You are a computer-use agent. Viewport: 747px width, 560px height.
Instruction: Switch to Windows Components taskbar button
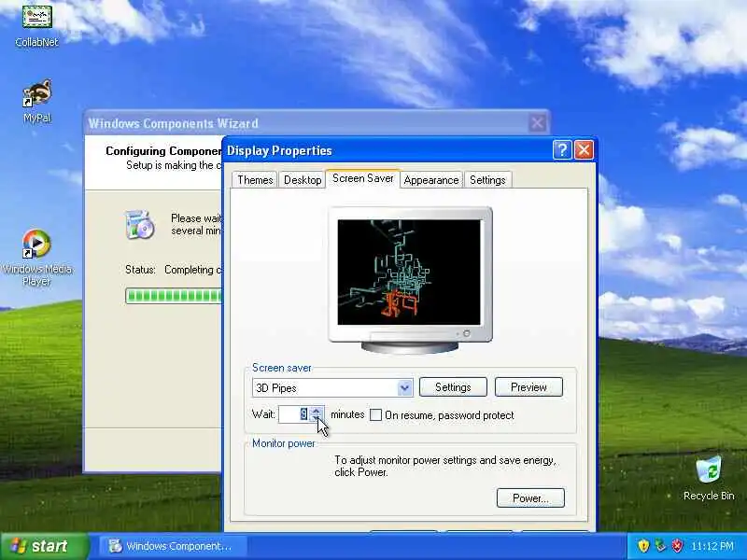(x=173, y=546)
